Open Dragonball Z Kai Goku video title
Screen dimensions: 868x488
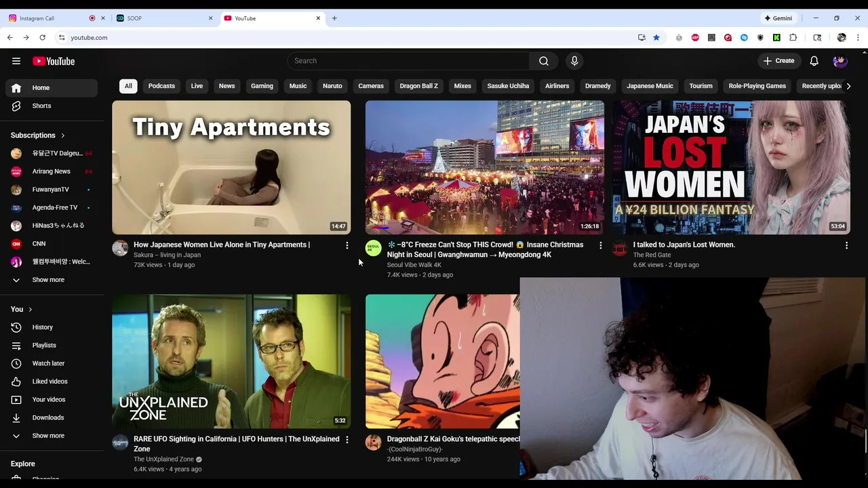(x=453, y=439)
